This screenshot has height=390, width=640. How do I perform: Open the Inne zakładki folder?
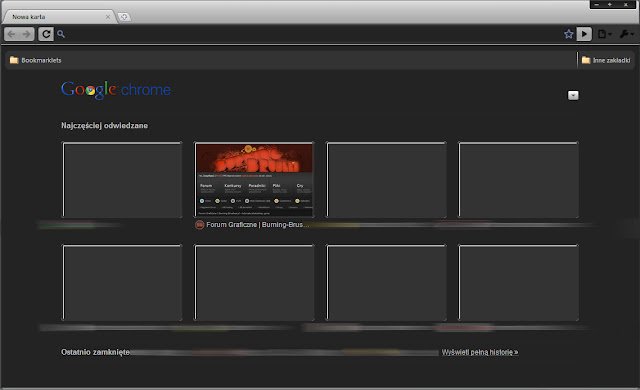coord(606,60)
